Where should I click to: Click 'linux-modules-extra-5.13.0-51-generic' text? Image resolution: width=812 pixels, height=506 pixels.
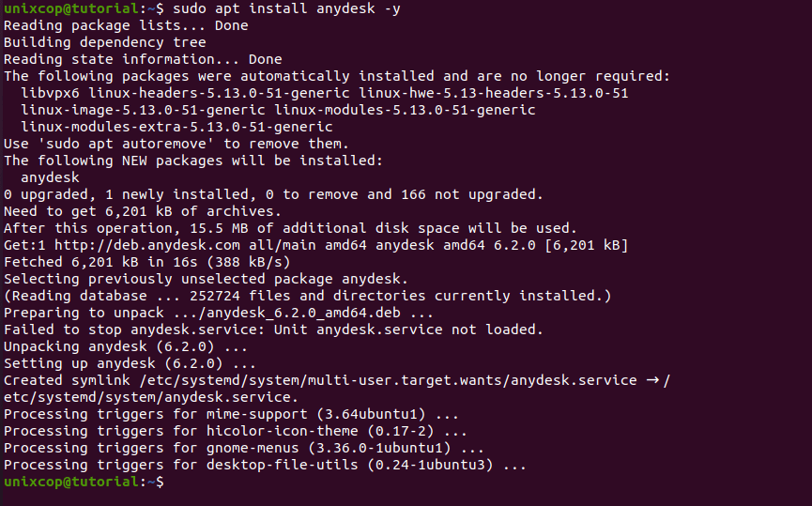[x=176, y=127]
